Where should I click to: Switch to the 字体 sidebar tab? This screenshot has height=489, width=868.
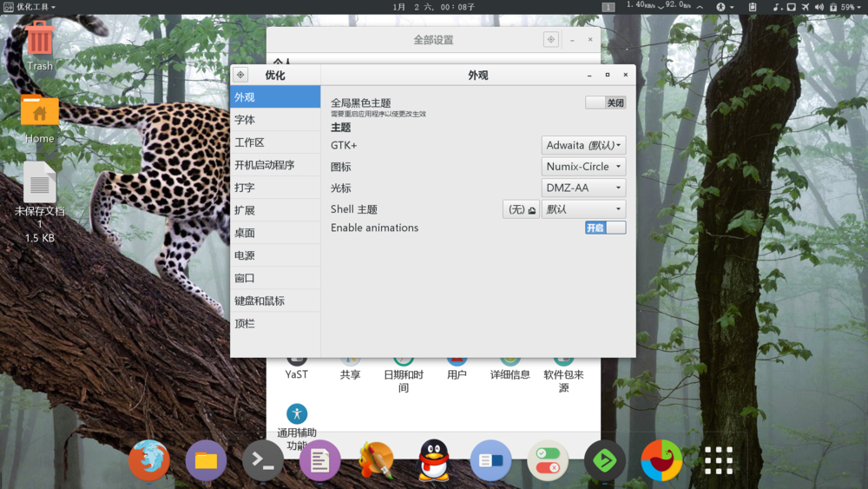[275, 120]
